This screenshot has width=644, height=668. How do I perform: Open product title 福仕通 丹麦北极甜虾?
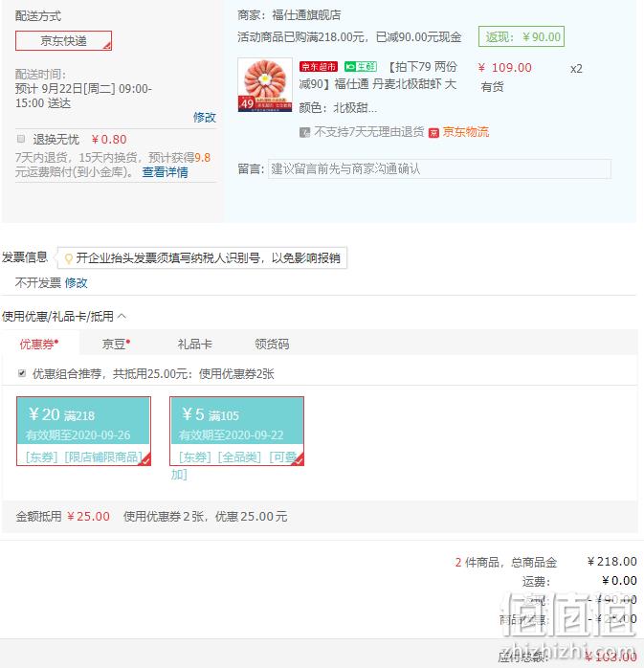pos(377,76)
